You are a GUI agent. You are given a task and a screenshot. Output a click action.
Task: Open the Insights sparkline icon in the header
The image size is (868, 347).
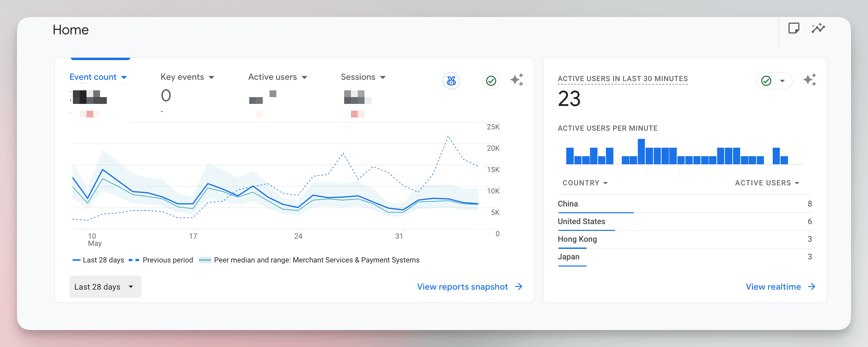pos(818,28)
